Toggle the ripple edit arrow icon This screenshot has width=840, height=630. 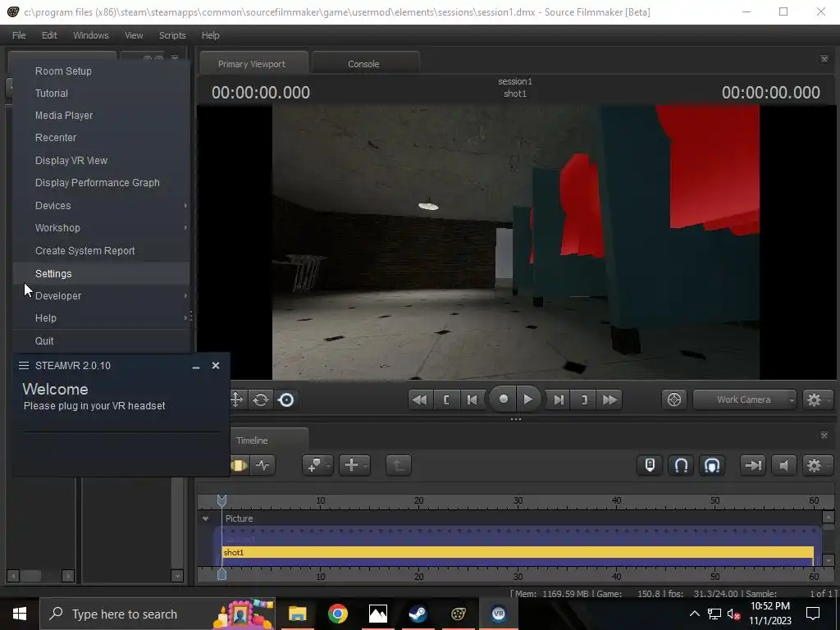pyautogui.click(x=753, y=465)
